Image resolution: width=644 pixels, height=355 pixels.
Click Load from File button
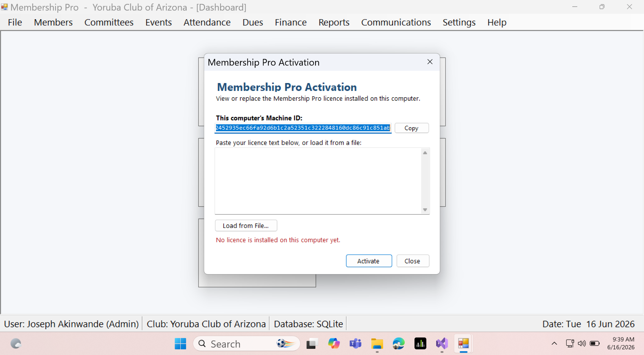pos(246,226)
